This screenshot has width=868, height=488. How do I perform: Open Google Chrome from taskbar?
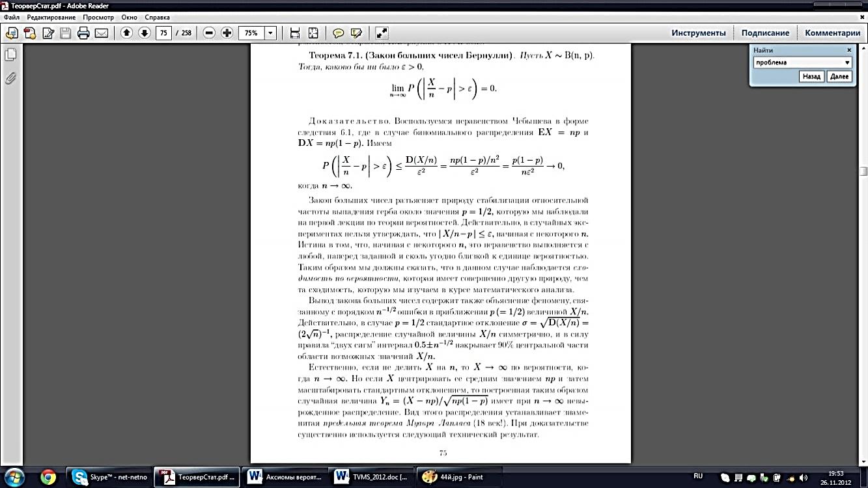[48, 477]
